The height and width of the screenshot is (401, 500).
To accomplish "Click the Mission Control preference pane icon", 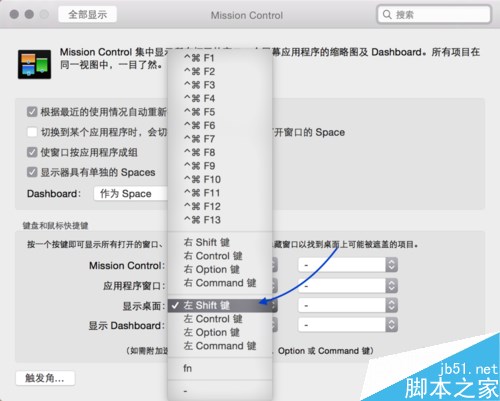I will coord(34,64).
